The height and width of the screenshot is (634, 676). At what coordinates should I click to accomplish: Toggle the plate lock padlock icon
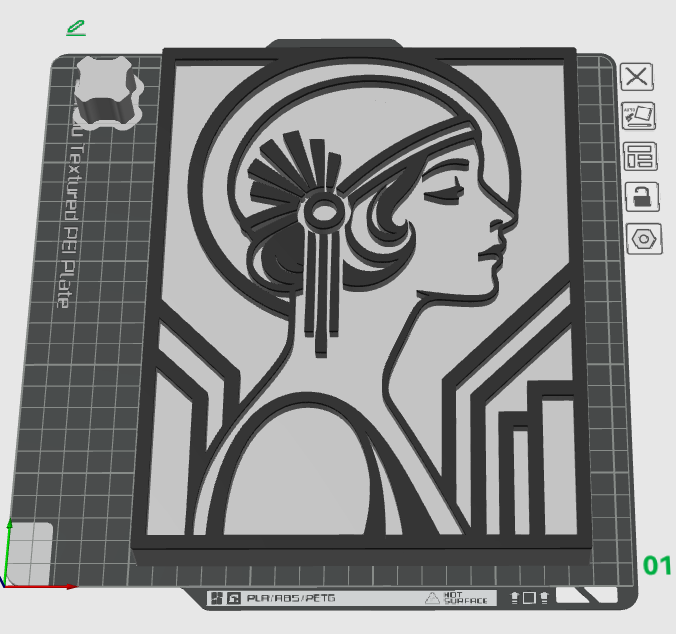(x=642, y=197)
